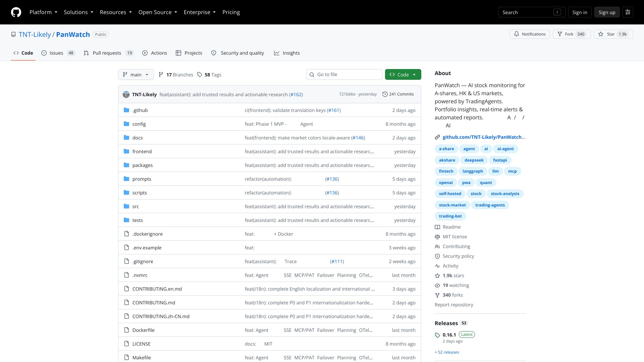This screenshot has height=362, width=644.
Task: Click the Pricing link
Action: [x=231, y=12]
